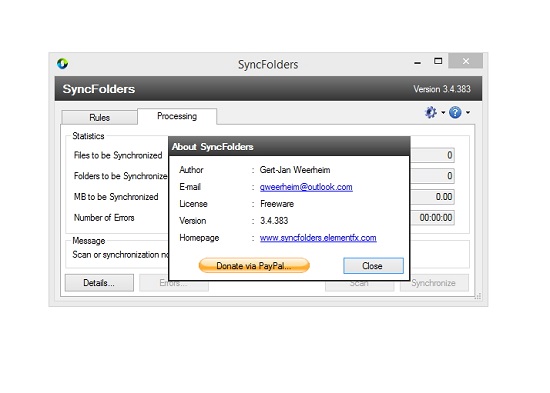550x393 pixels.
Task: Click the Folders to be Synchronized value field
Action: pos(432,176)
